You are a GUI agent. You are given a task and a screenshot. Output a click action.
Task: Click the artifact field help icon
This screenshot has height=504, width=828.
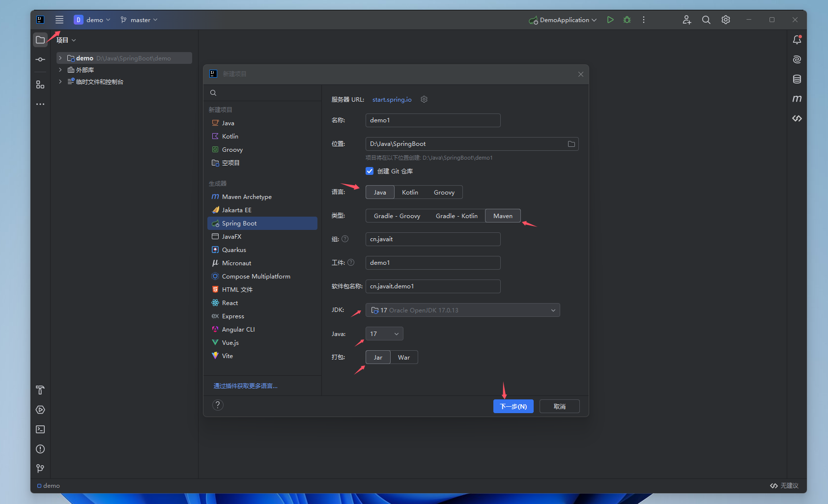coord(351,262)
